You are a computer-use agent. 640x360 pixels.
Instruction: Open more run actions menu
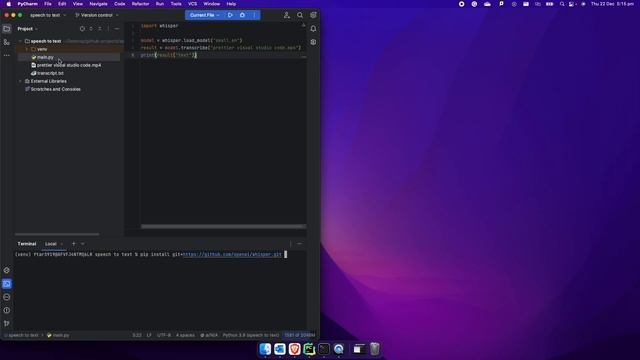254,15
